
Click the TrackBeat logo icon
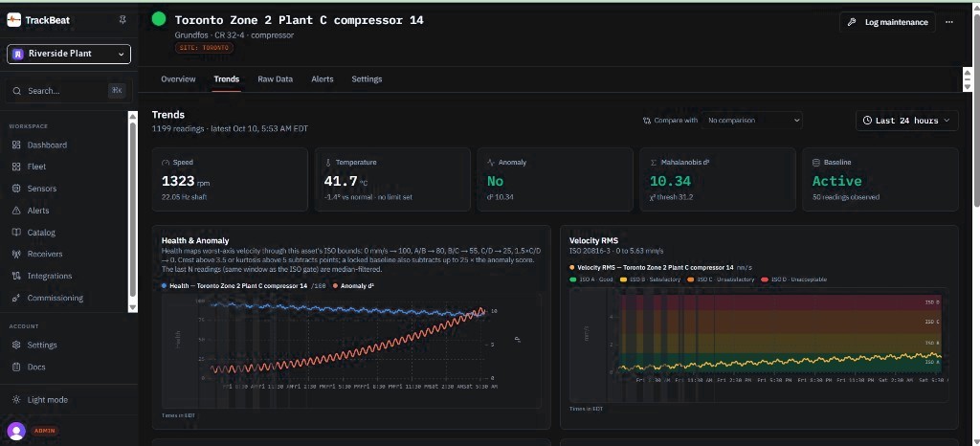pos(13,20)
